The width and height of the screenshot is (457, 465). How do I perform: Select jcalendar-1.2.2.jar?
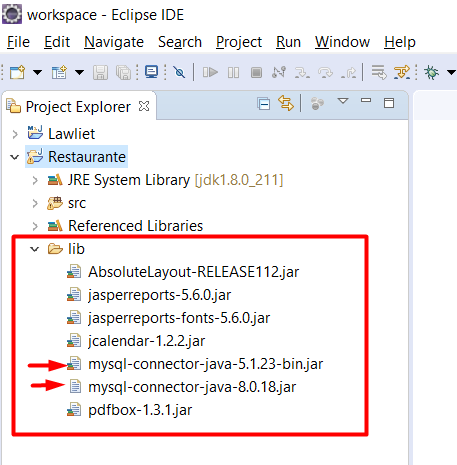146,341
